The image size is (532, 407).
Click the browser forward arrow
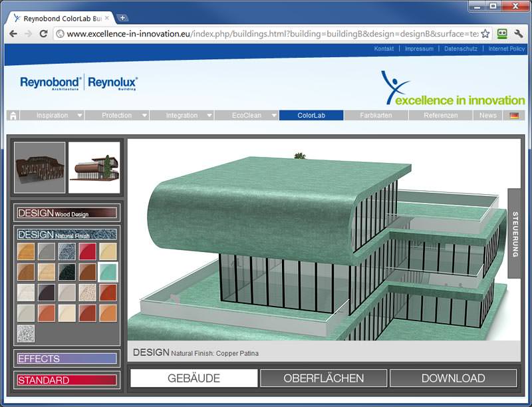[29, 33]
